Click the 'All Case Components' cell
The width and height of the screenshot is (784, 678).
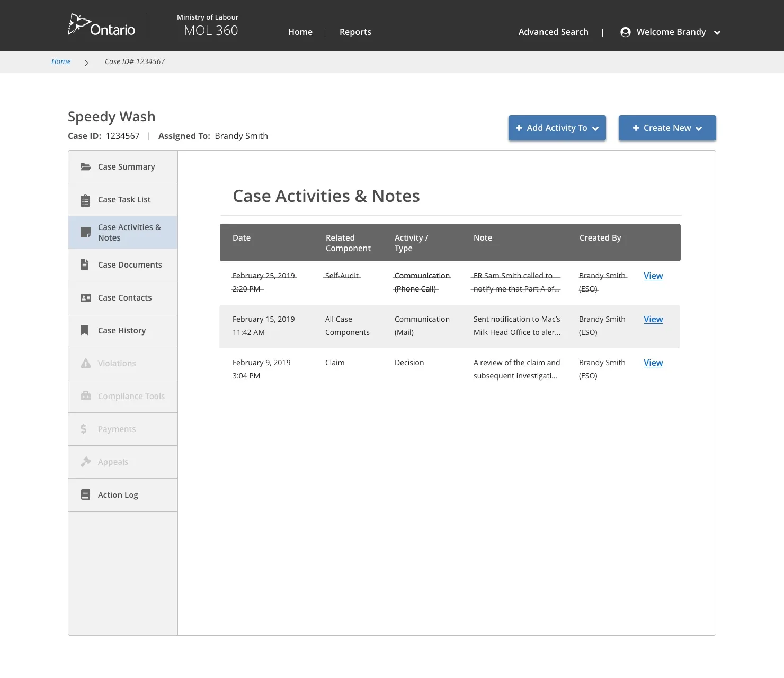(348, 325)
